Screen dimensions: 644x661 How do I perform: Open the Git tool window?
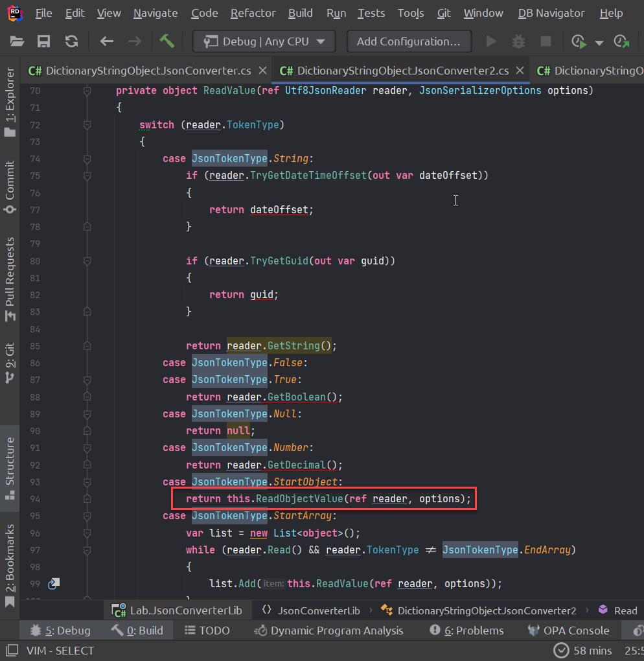click(x=9, y=361)
